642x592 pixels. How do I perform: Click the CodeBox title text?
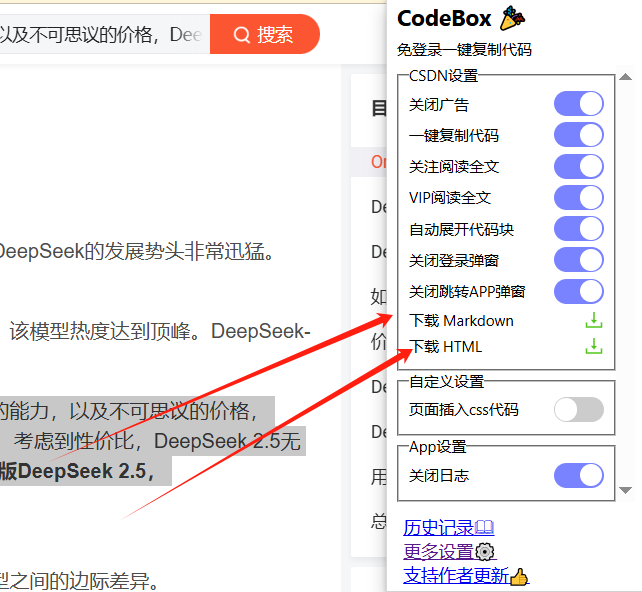[444, 19]
